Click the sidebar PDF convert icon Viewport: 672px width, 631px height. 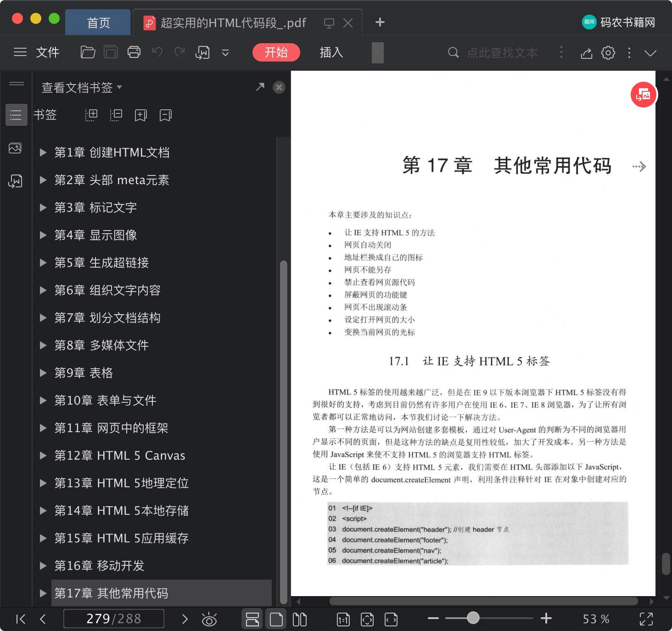pyautogui.click(x=16, y=181)
